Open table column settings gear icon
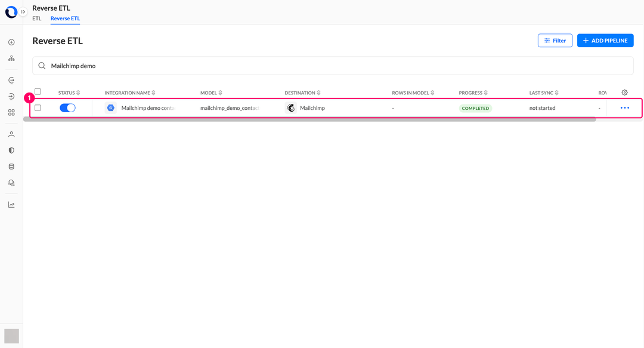Image resolution: width=644 pixels, height=348 pixels. coord(625,93)
